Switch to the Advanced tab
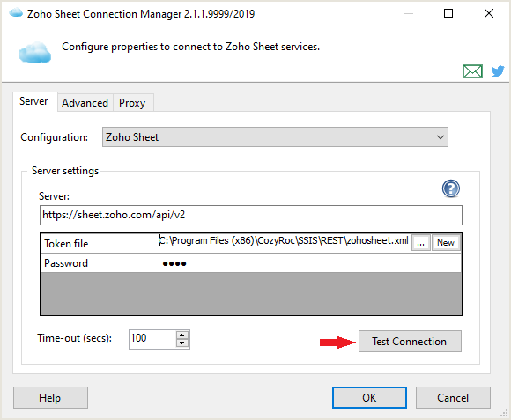Viewport: 511px width, 420px height. (x=85, y=103)
